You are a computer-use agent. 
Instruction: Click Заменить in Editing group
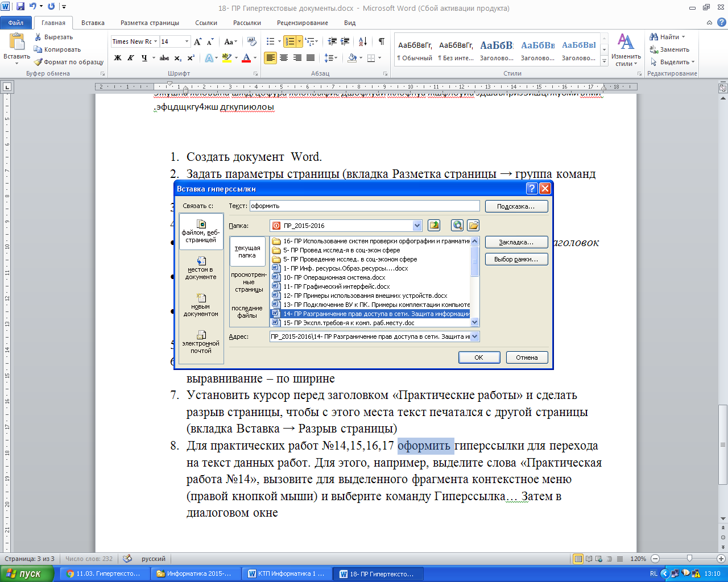[670, 49]
